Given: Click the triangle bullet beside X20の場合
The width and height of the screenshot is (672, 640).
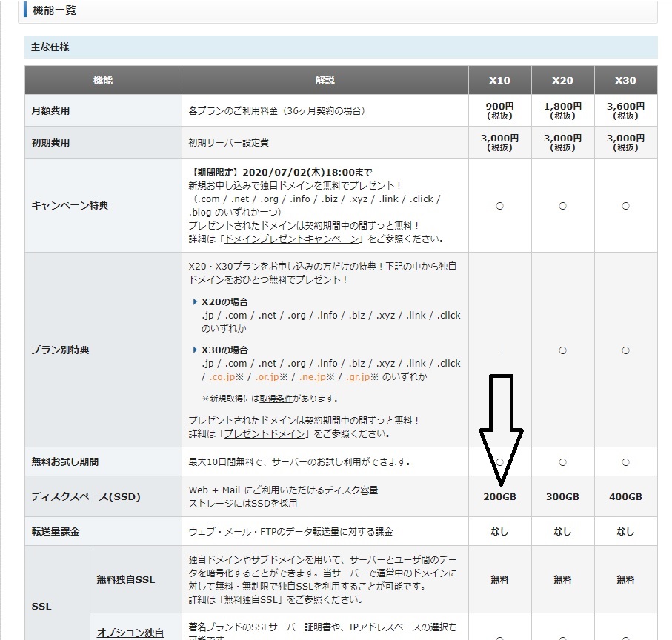Looking at the screenshot, I should coord(196,302).
